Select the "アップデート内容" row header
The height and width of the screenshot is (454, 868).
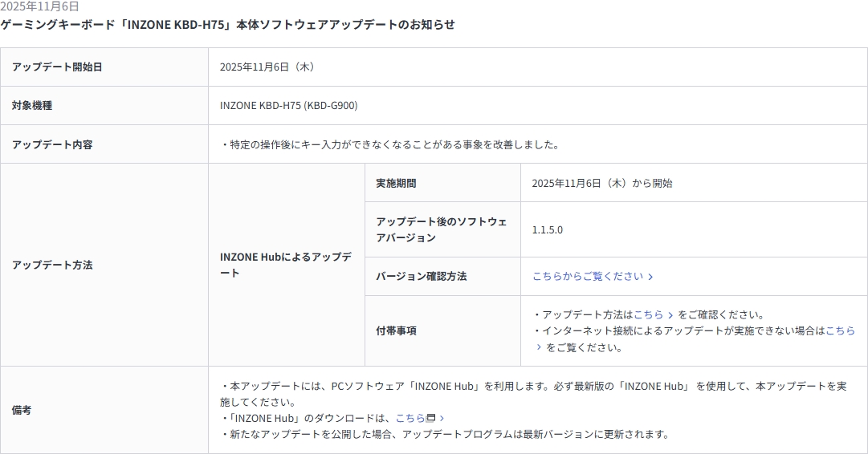pos(52,144)
